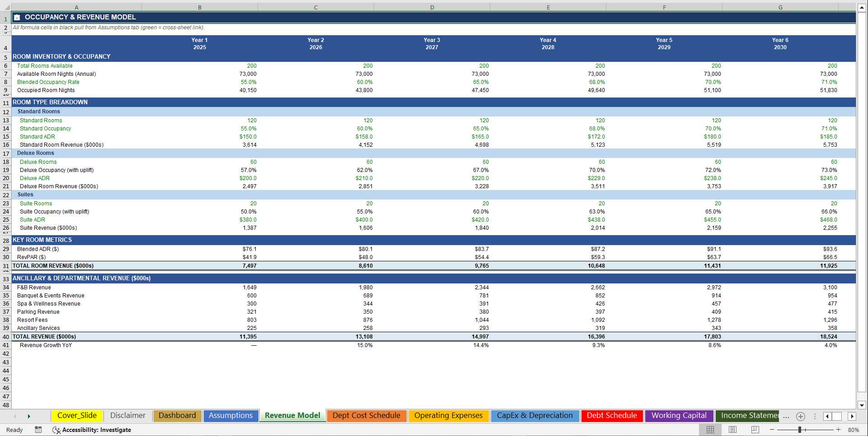Screen dimensions: 868x436
Task: Select the Dashboard tab
Action: point(177,416)
